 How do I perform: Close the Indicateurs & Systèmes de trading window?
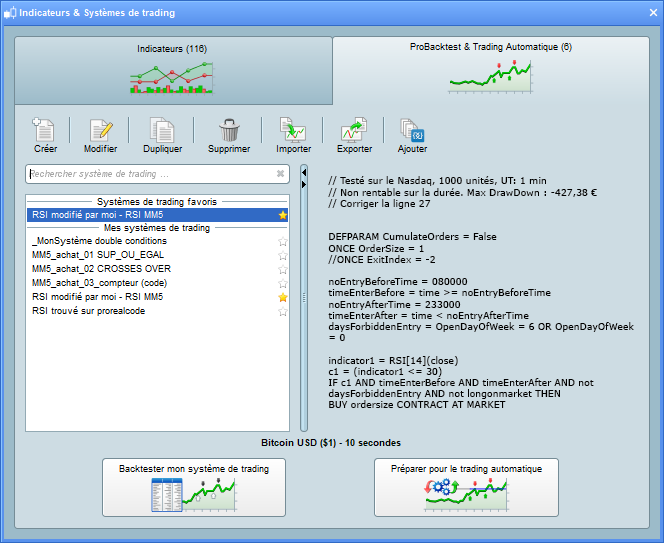tap(653, 13)
